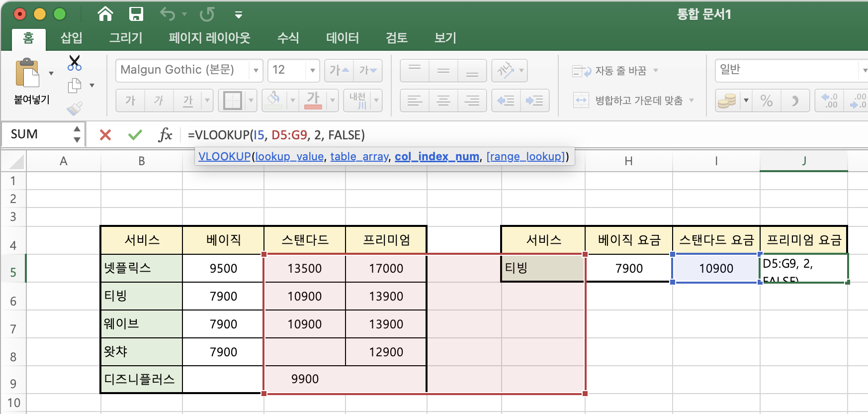Click the col_index_num argument link
Image resolution: width=868 pixels, height=414 pixels.
(x=437, y=157)
